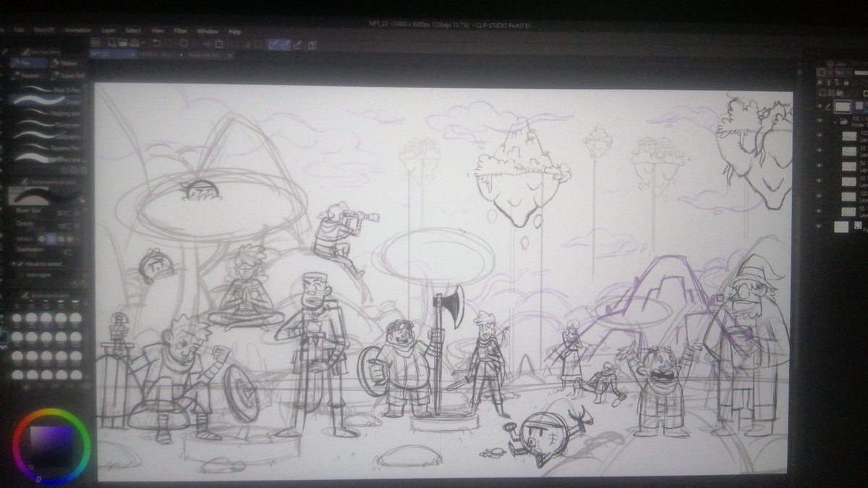This screenshot has width=868, height=488.
Task: Open the Filter menu
Action: tap(180, 31)
